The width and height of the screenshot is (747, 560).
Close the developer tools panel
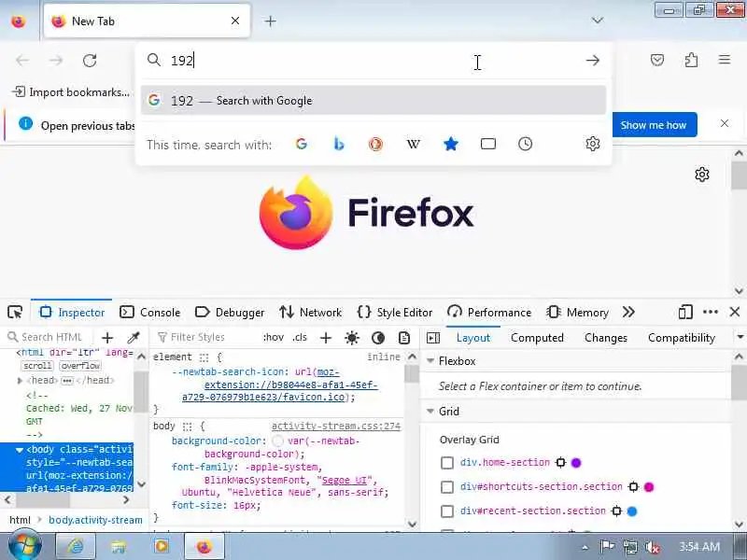[x=735, y=313]
